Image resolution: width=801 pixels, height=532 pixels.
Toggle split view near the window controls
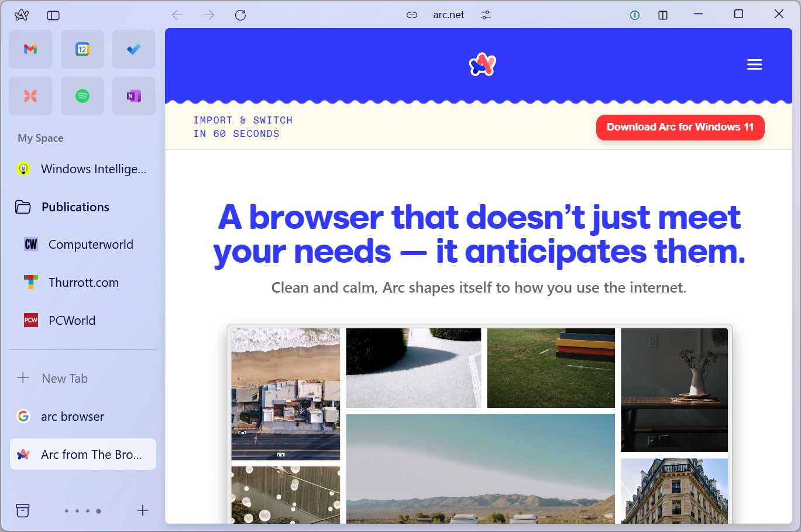click(x=662, y=15)
